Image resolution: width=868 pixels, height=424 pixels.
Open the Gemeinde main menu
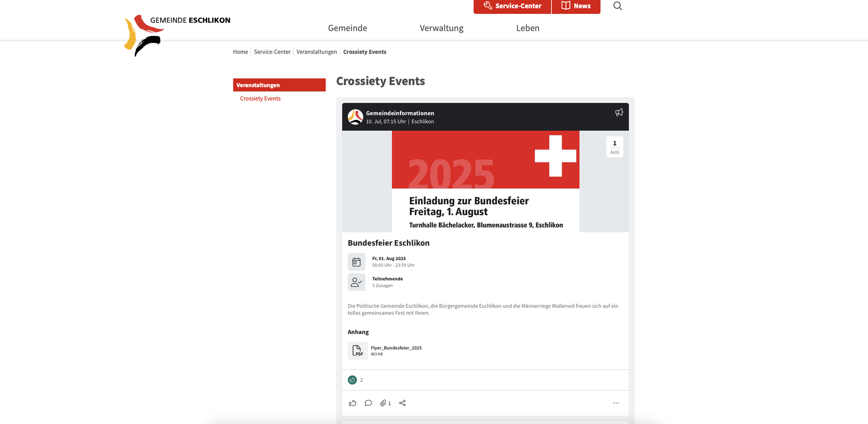point(347,28)
